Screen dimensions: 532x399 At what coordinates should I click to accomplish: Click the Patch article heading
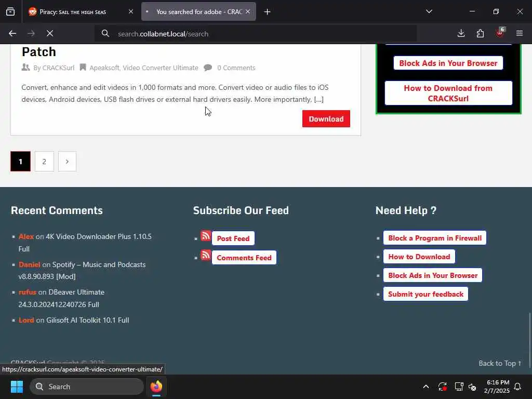[x=38, y=52]
